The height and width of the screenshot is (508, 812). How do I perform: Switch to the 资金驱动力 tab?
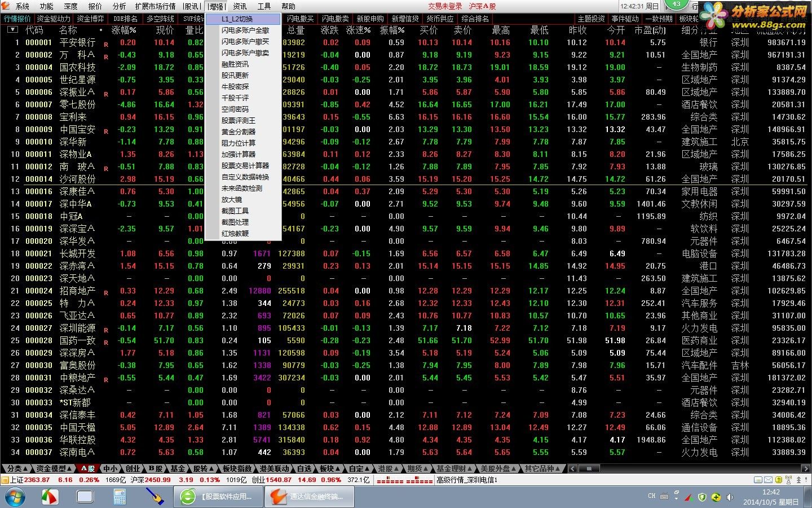click(54, 19)
